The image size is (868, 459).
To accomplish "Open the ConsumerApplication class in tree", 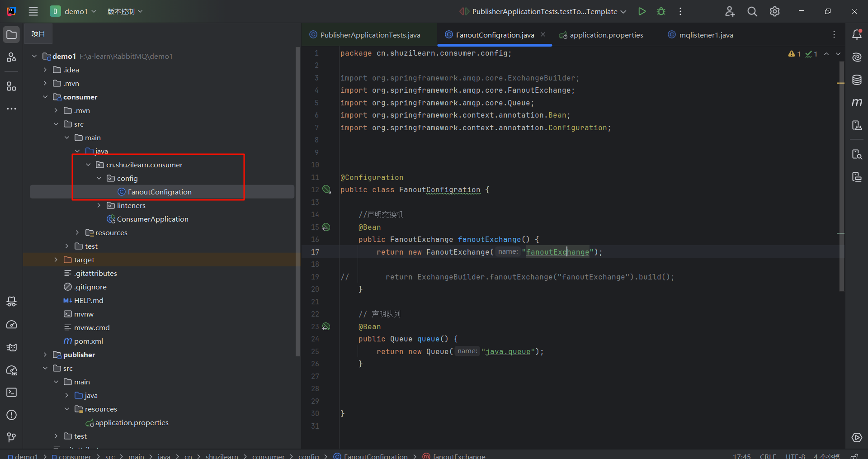I will (152, 219).
